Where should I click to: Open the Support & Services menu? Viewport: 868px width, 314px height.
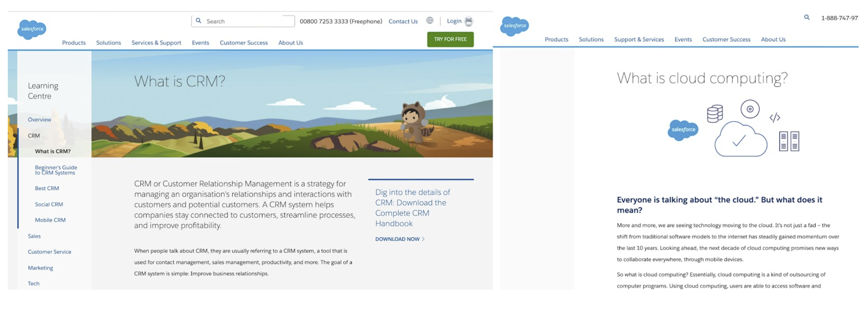639,39
